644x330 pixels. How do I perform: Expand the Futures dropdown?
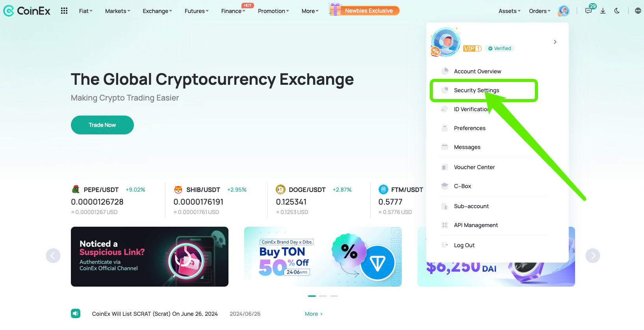(x=197, y=11)
